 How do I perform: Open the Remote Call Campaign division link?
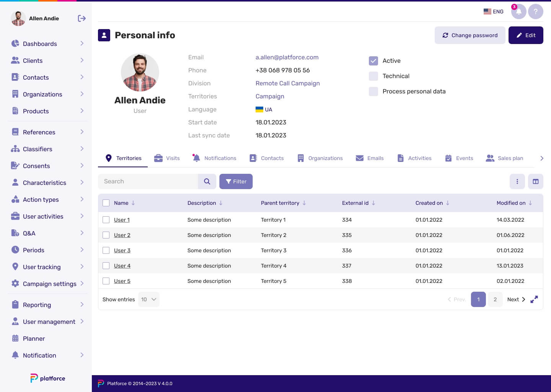pos(288,83)
